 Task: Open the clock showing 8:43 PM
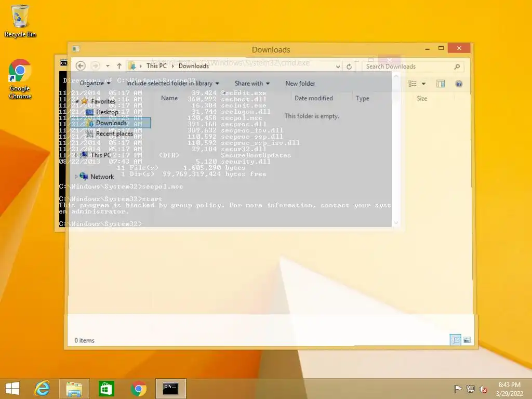[x=509, y=389]
